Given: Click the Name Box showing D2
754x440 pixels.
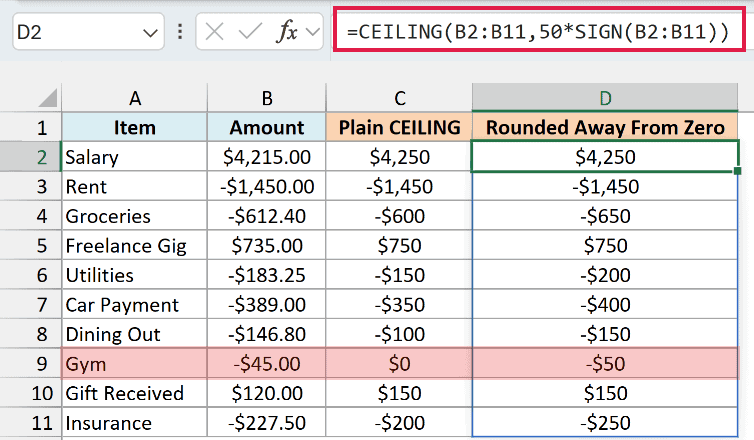Looking at the screenshot, I should [x=88, y=32].
